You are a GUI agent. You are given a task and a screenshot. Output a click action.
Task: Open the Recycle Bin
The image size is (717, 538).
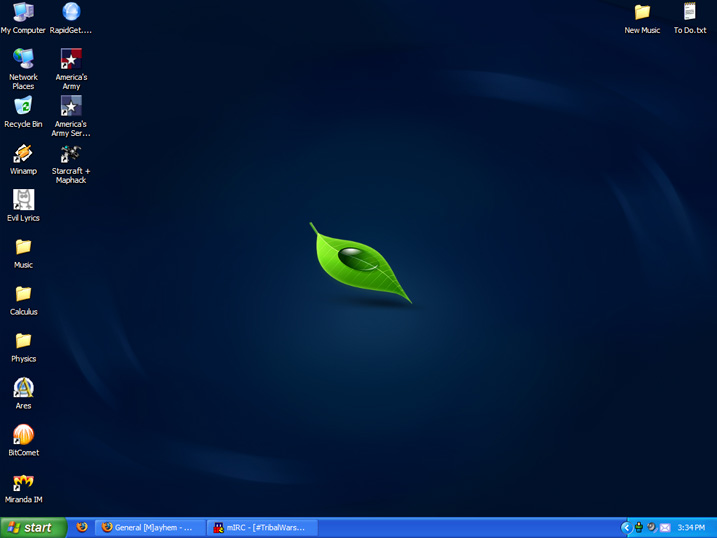(23, 112)
